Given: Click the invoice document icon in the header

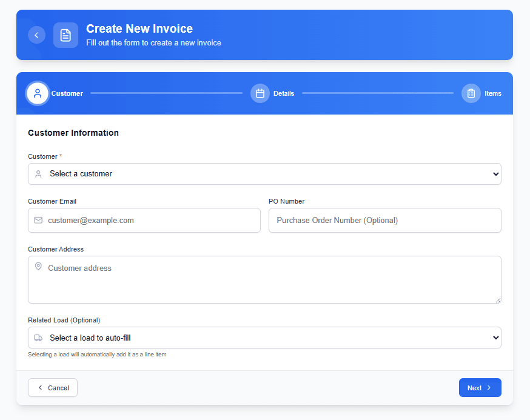Looking at the screenshot, I should (x=65, y=35).
